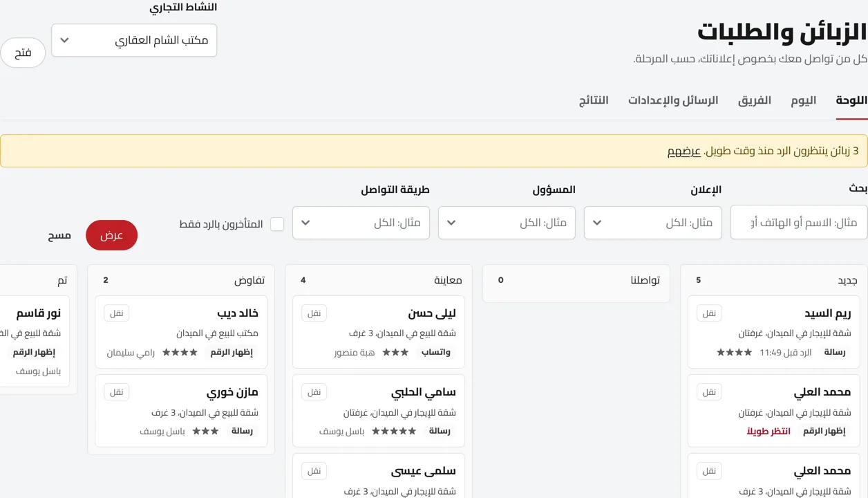
Task: Open customer name سلمى عيسى
Action: (424, 471)
